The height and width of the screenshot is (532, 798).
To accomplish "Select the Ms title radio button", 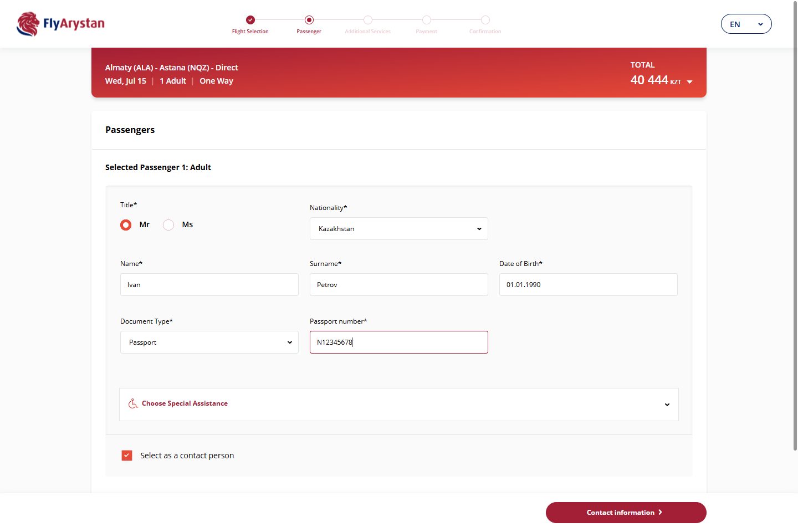I will click(x=168, y=224).
